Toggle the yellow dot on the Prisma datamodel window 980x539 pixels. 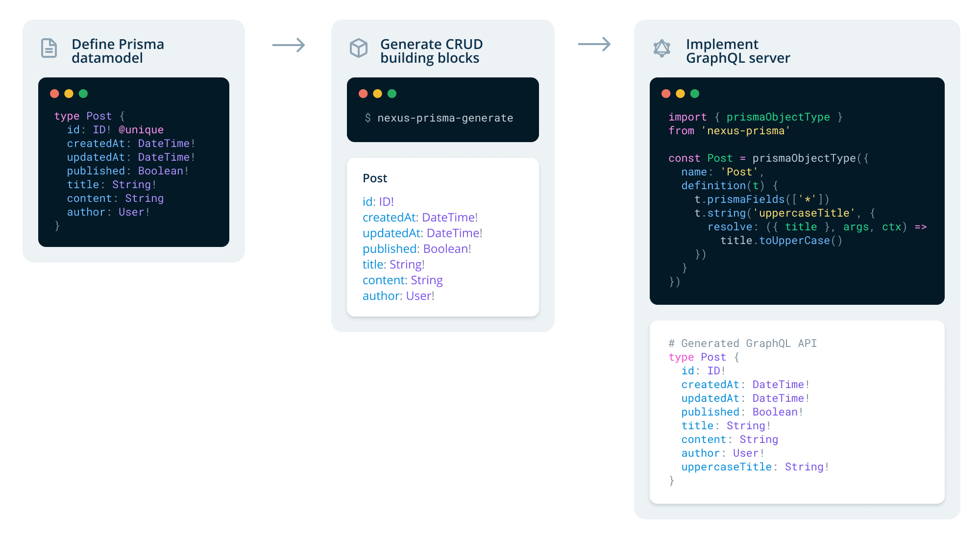click(x=69, y=93)
